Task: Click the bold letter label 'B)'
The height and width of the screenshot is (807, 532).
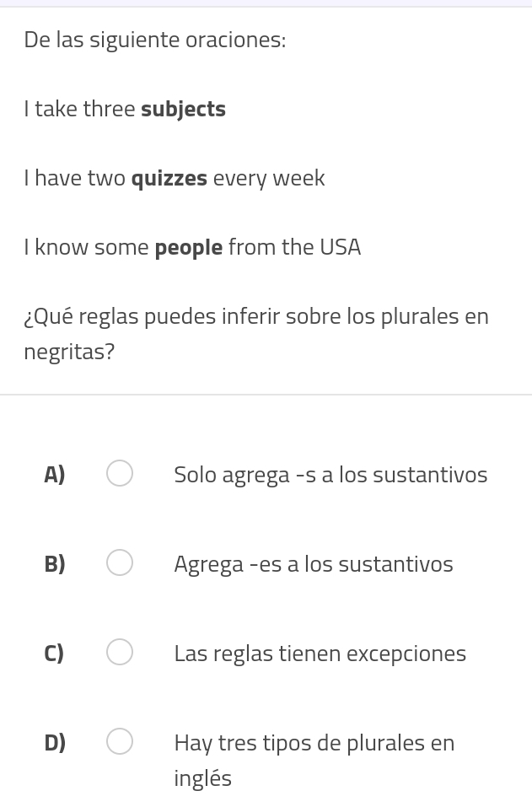Action: (55, 564)
